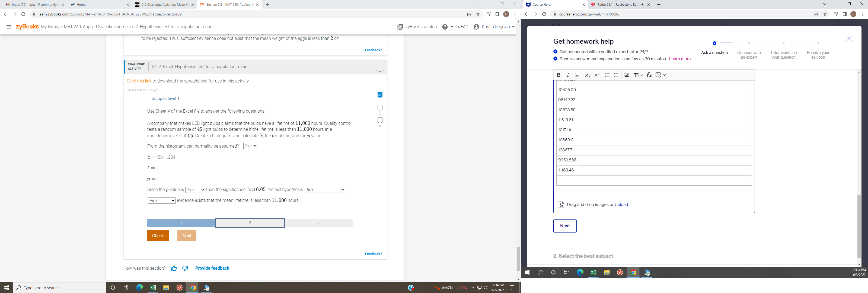
Task: Toggle bold formatting in the editor
Action: 559,75
